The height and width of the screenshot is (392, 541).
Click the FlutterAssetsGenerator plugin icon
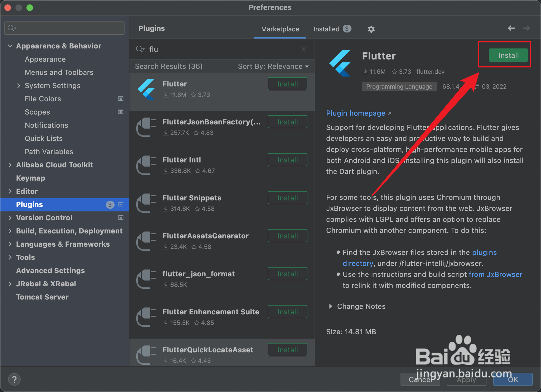coord(146,241)
